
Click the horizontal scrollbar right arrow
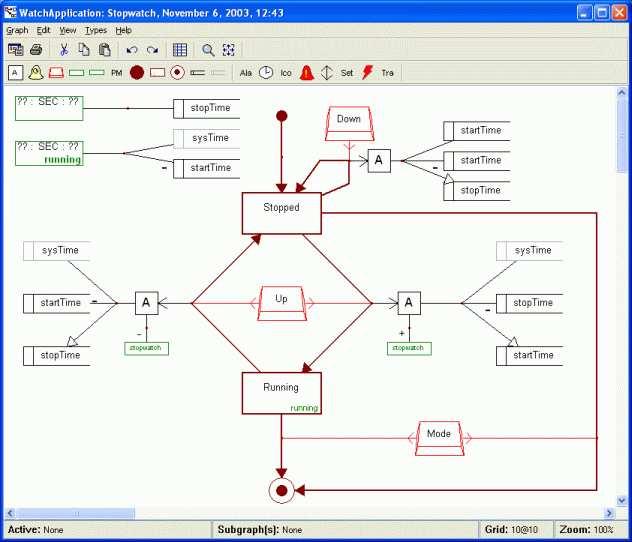[609, 513]
